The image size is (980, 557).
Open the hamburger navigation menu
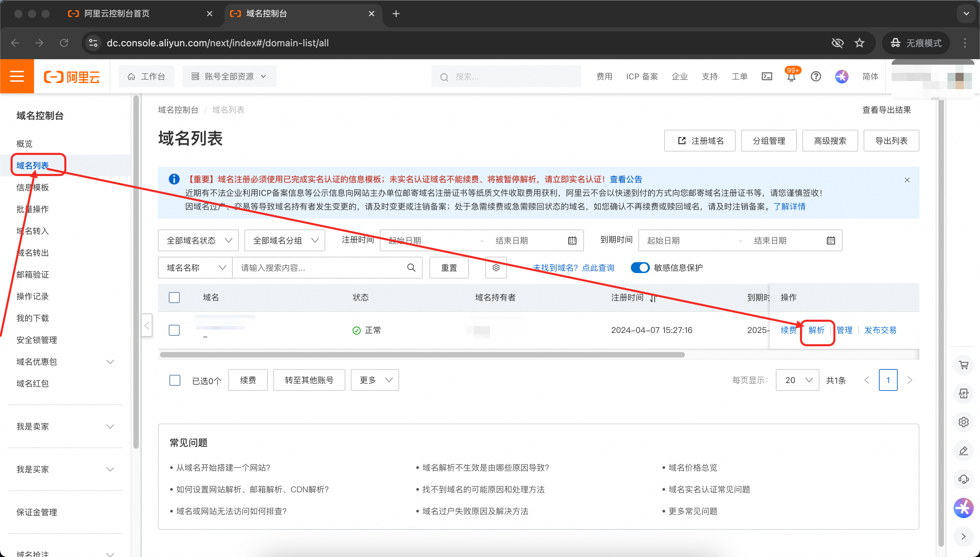click(x=17, y=76)
